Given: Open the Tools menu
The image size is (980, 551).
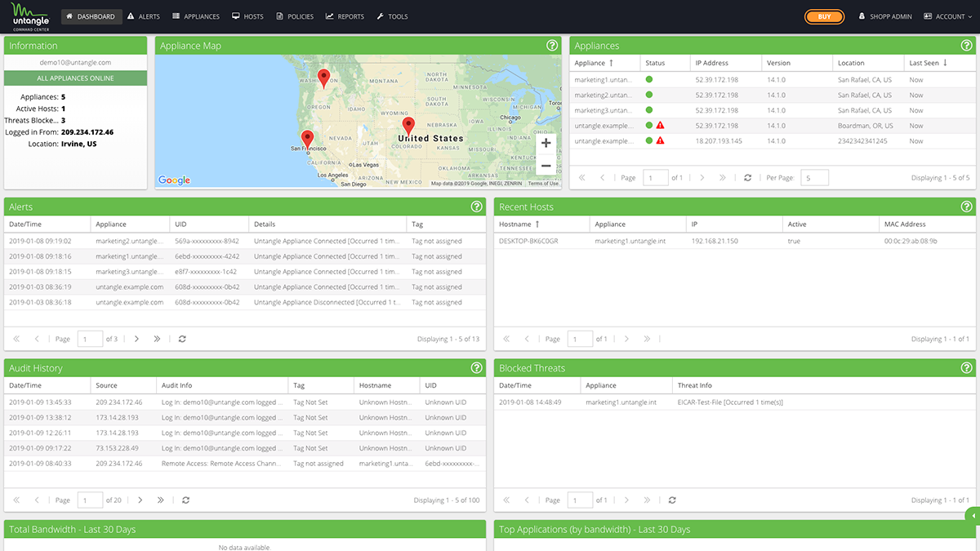Looking at the screenshot, I should 392,16.
